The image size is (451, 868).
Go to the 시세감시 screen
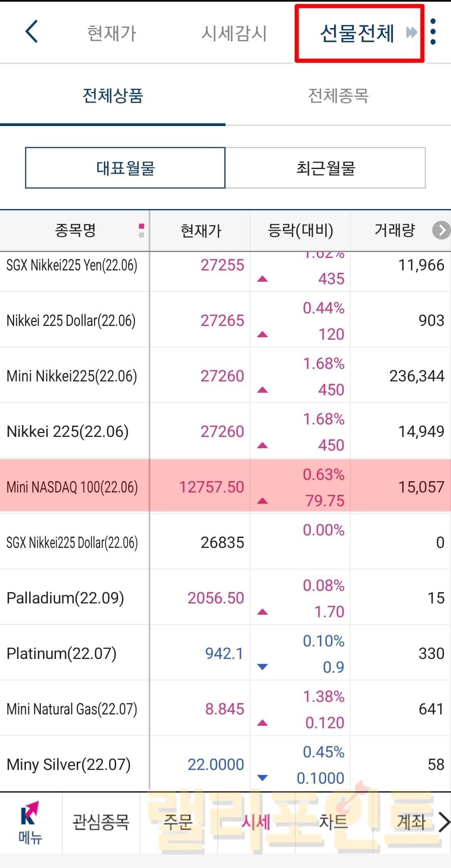(234, 33)
